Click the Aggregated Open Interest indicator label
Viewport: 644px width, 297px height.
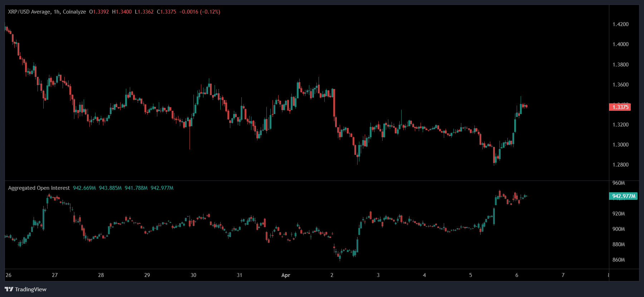click(x=39, y=188)
